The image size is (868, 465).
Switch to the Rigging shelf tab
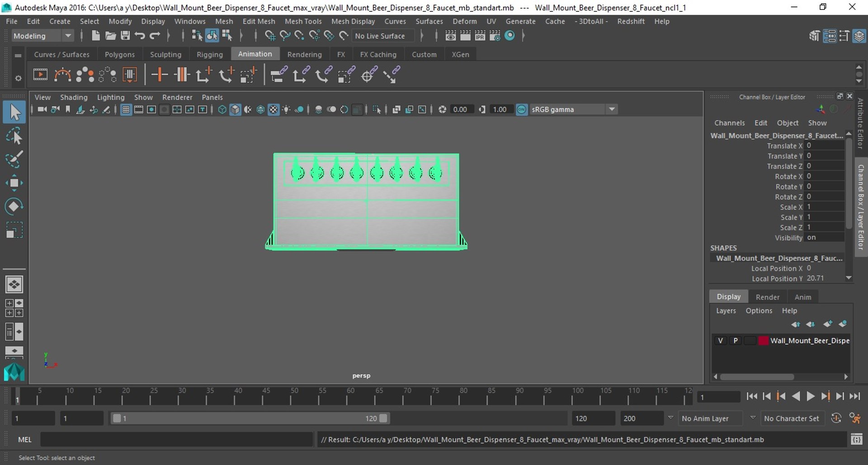(x=209, y=54)
